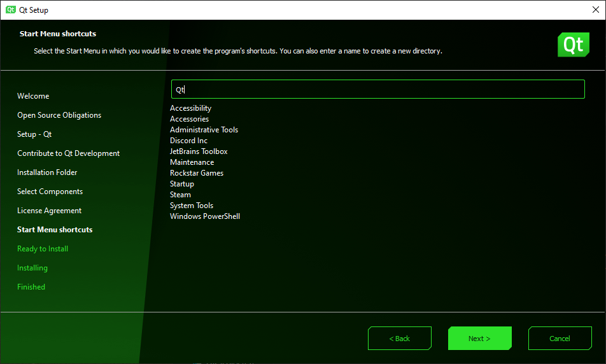
Task: Select the Windows PowerShell folder
Action: click(x=205, y=216)
